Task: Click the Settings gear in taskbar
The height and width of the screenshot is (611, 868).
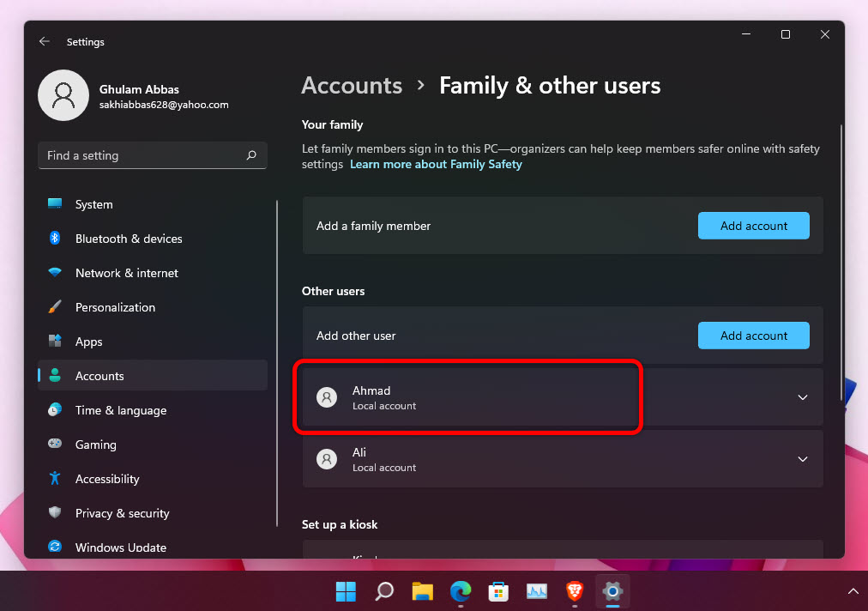Action: click(612, 591)
